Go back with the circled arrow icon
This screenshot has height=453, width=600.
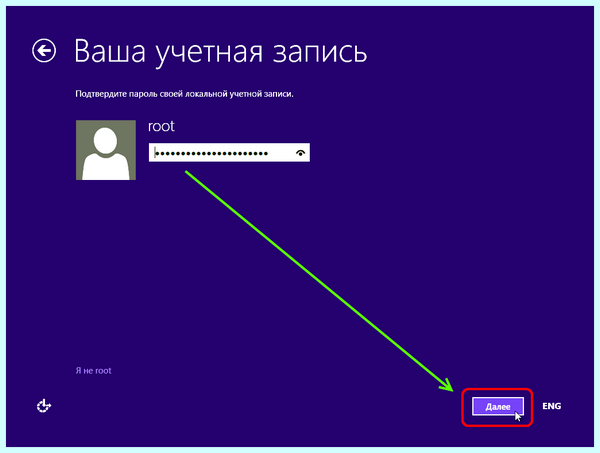point(44,51)
